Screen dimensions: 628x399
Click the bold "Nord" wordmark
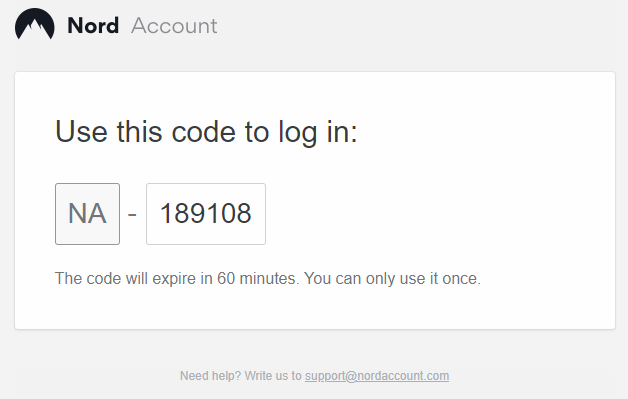tap(93, 26)
